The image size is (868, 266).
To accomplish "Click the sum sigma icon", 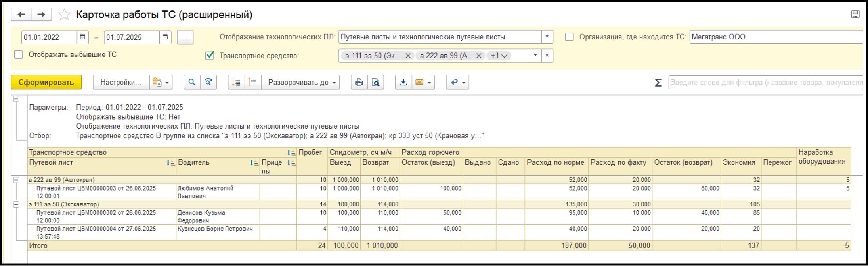I will pos(658,83).
